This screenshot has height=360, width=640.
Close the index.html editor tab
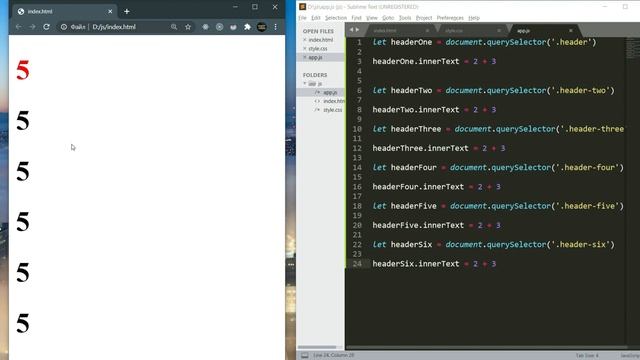427,31
